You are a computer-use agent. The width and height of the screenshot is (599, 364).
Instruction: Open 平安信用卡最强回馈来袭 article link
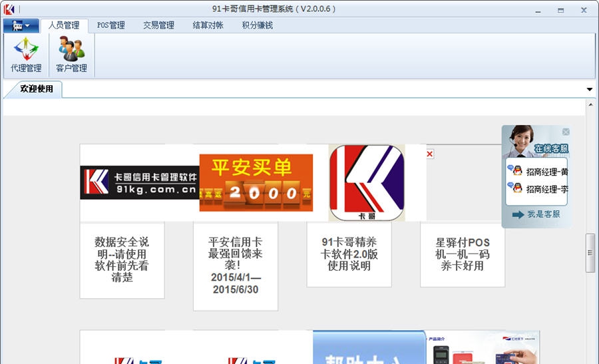click(x=236, y=266)
